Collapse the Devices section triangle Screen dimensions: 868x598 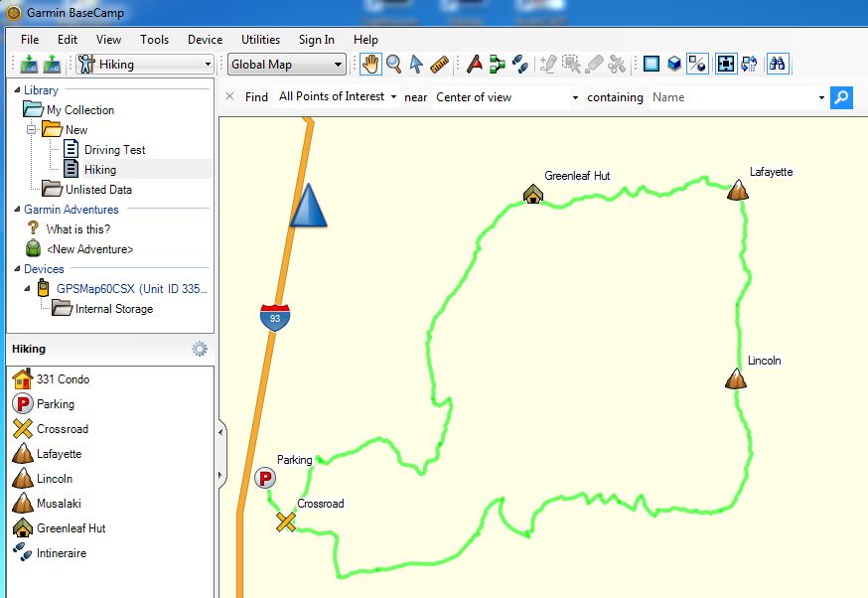point(17,268)
